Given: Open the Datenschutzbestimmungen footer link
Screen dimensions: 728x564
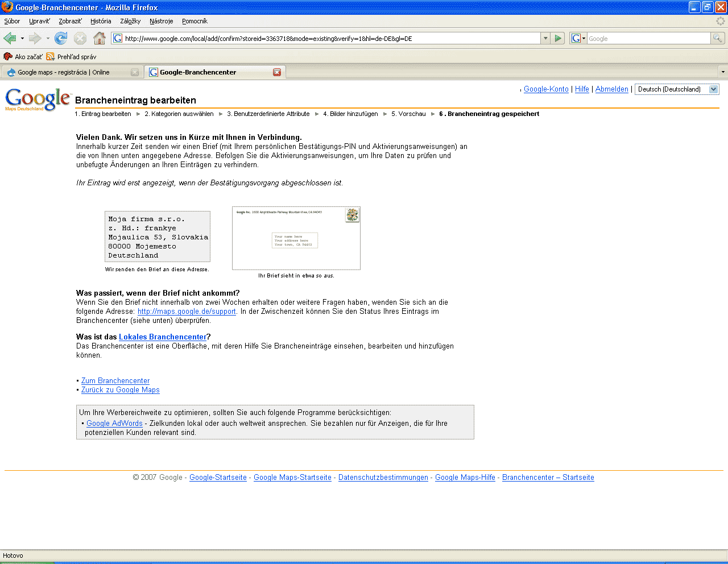Looking at the screenshot, I should coord(383,478).
